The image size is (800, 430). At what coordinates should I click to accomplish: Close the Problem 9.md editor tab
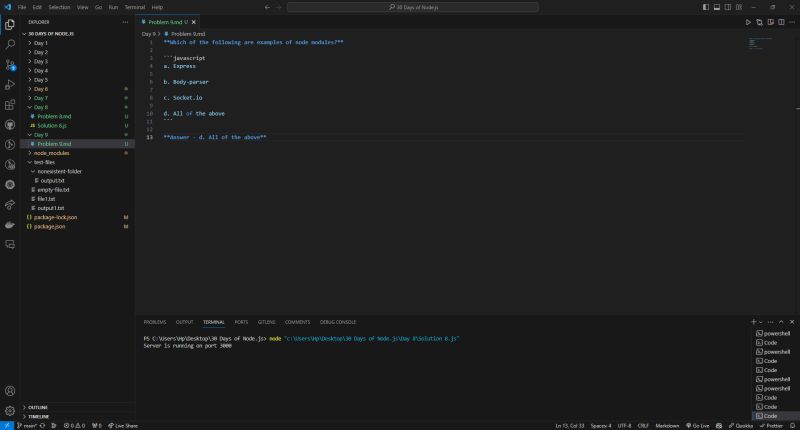click(x=194, y=22)
